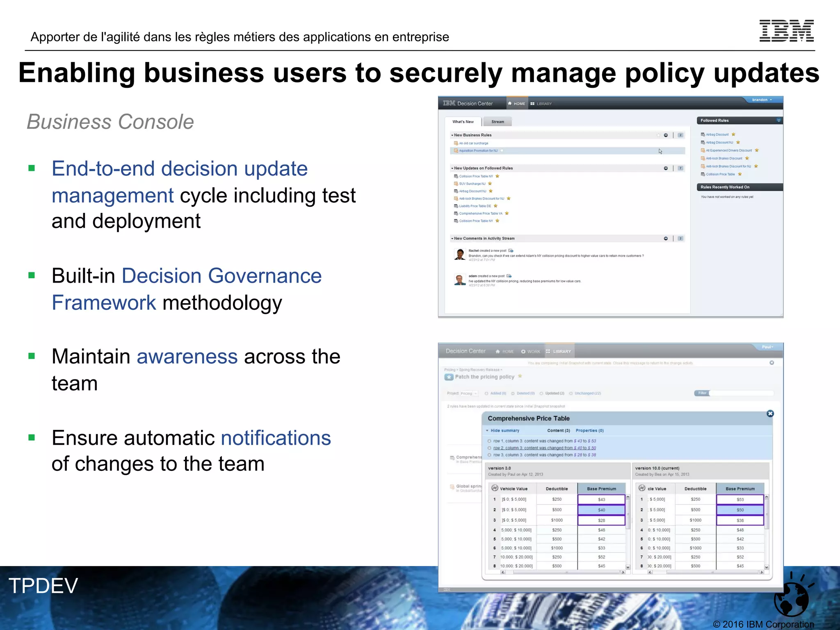Open the Content (3) tab
Image resolution: width=840 pixels, height=630 pixels.
(559, 431)
